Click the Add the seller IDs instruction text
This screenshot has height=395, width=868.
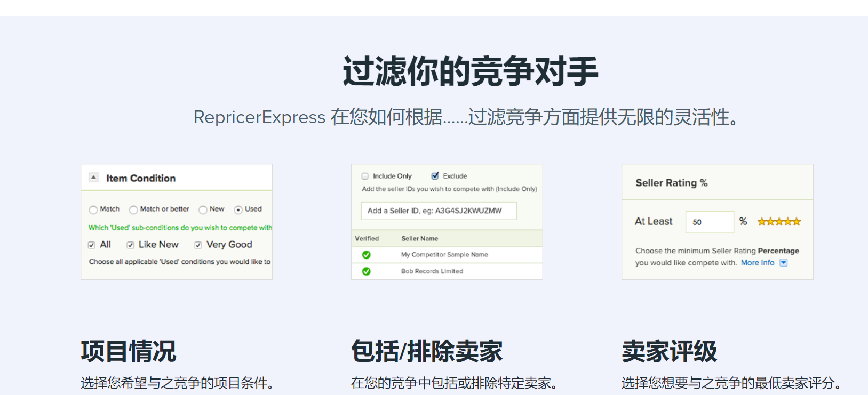point(449,189)
